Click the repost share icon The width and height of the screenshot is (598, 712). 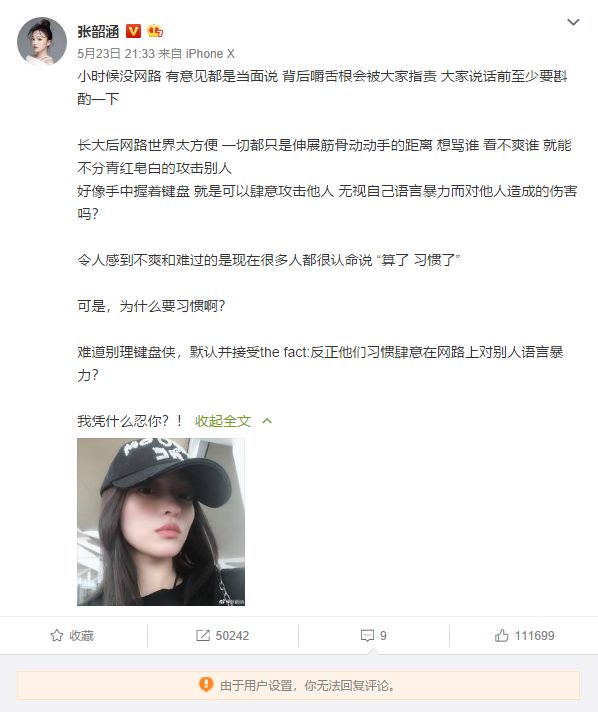(x=203, y=635)
